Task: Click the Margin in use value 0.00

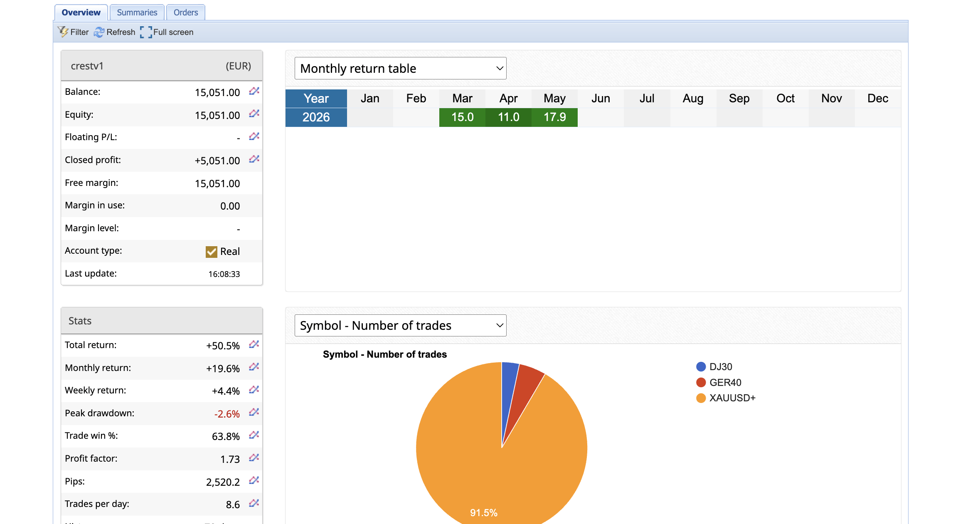Action: tap(230, 206)
